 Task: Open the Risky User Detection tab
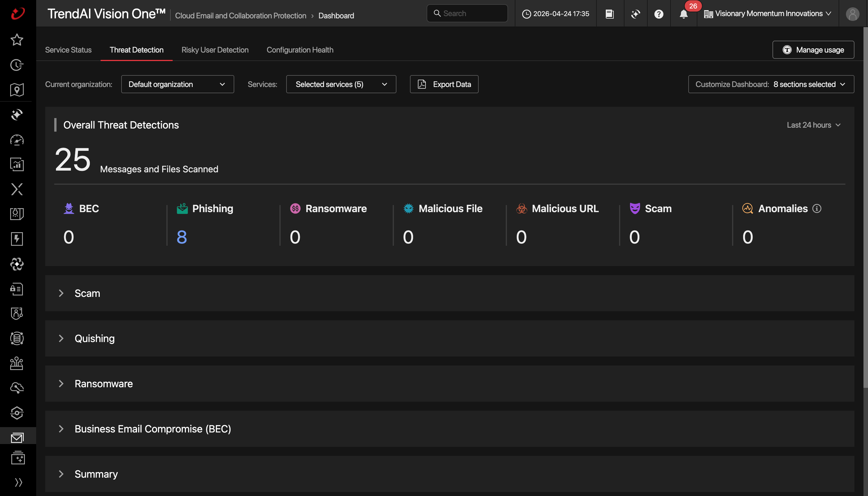coord(215,50)
